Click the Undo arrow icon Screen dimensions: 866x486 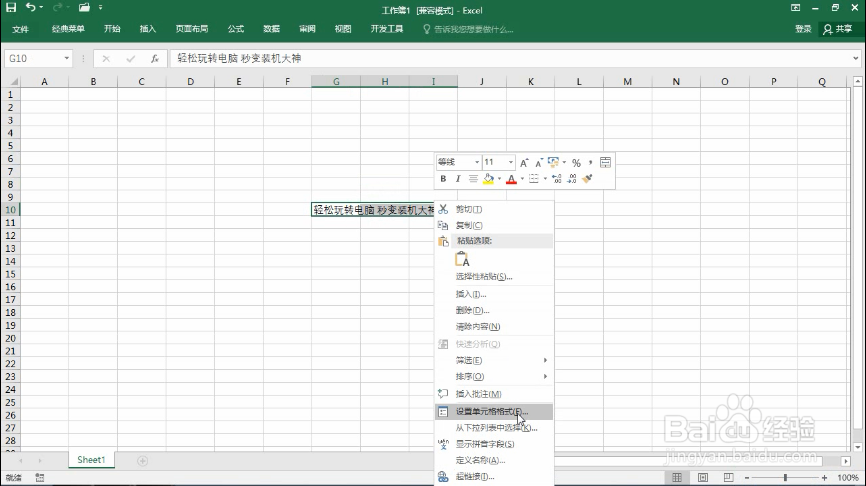click(x=30, y=8)
